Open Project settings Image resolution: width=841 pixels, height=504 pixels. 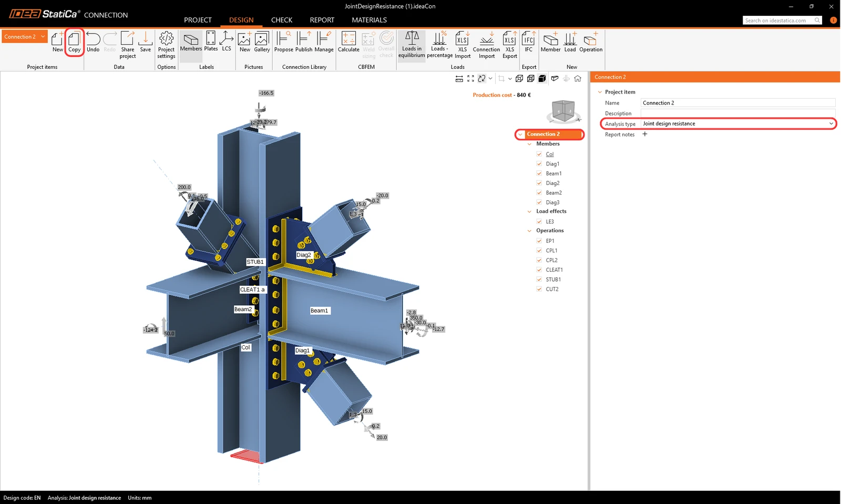click(166, 45)
